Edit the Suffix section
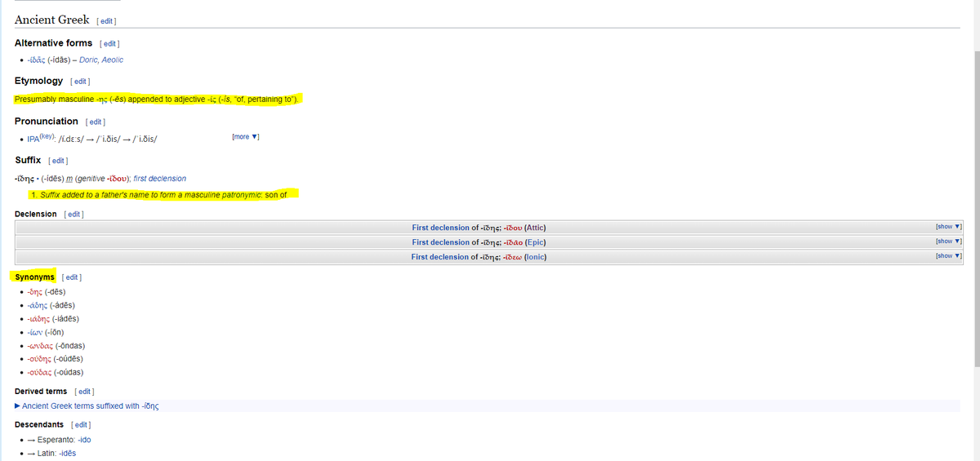This screenshot has width=980, height=461. [60, 161]
